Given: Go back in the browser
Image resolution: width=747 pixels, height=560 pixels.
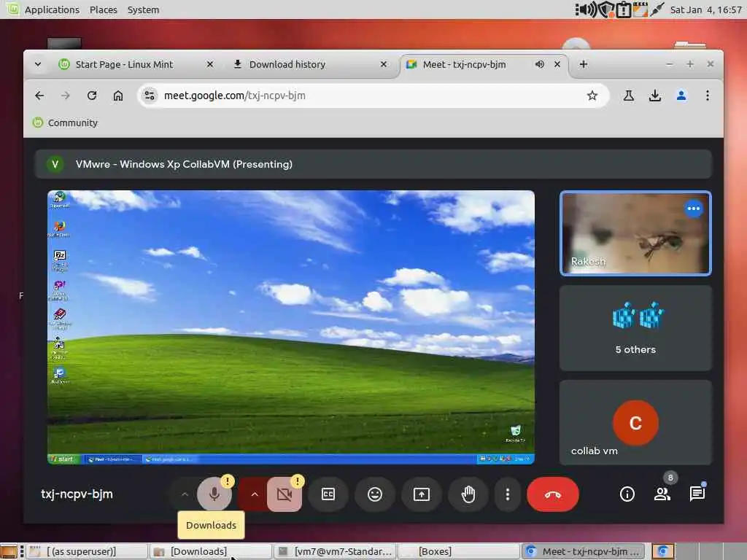Looking at the screenshot, I should tap(39, 96).
